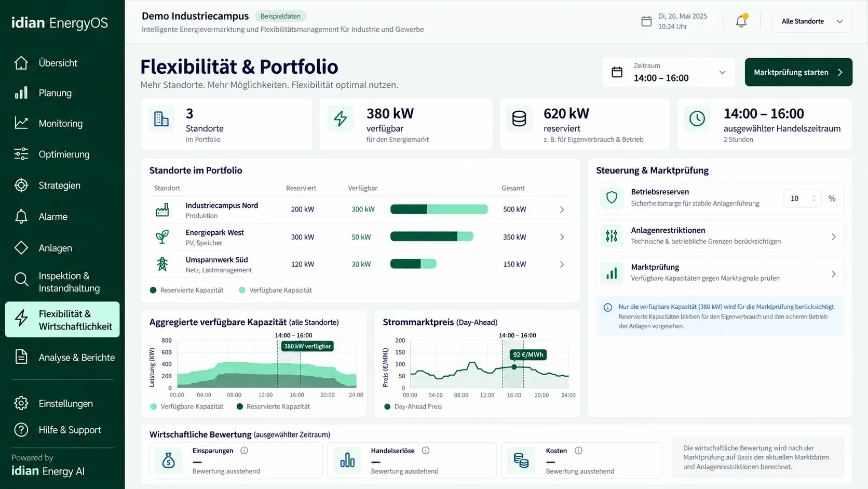Click the plant icon of Energiepark West

(162, 237)
